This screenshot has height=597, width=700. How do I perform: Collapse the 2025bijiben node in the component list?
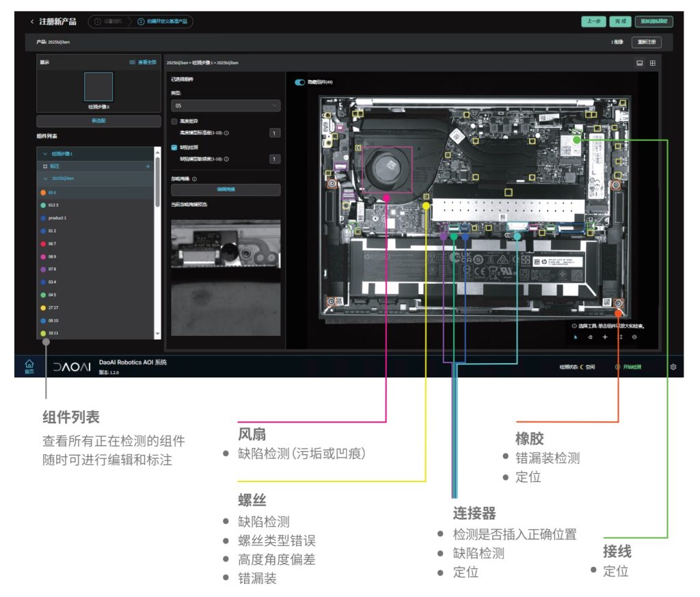(x=46, y=178)
